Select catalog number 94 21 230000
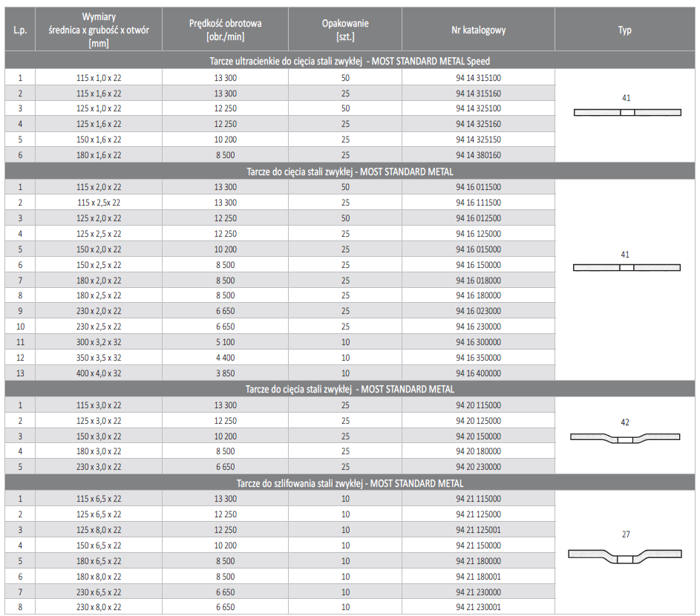Screen dimensions: 700x616 point(478,592)
